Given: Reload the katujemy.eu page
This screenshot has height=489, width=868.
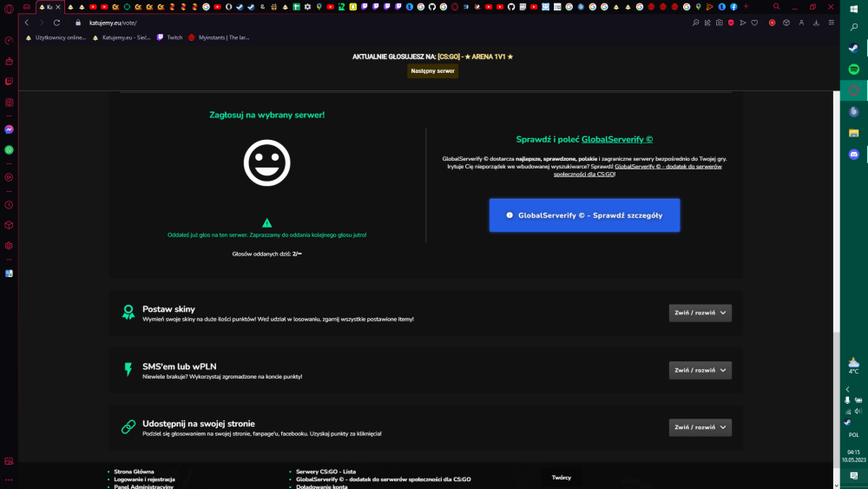Looking at the screenshot, I should 56,23.
